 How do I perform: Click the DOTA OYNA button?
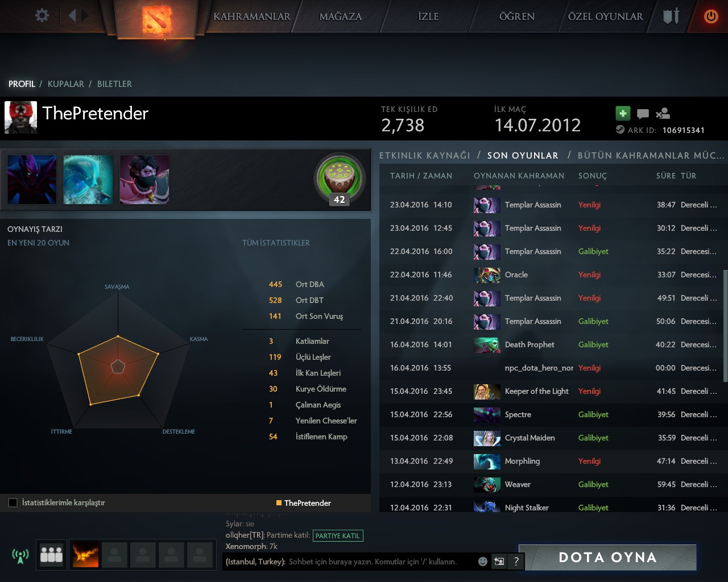pyautogui.click(x=607, y=557)
